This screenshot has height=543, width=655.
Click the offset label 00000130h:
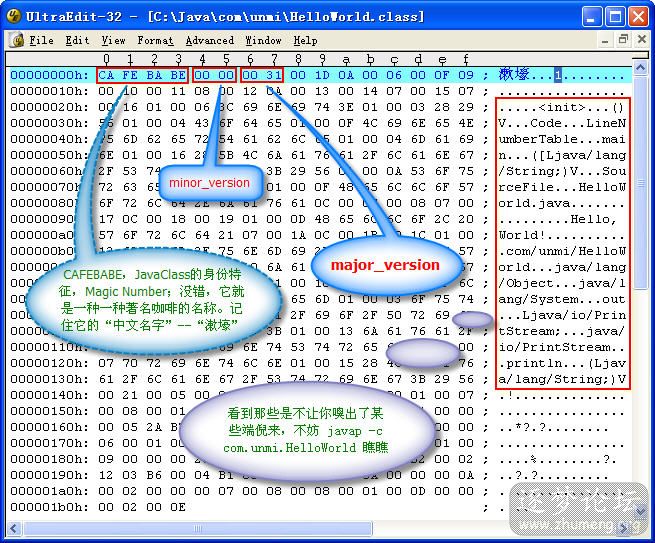pyautogui.click(x=49, y=379)
